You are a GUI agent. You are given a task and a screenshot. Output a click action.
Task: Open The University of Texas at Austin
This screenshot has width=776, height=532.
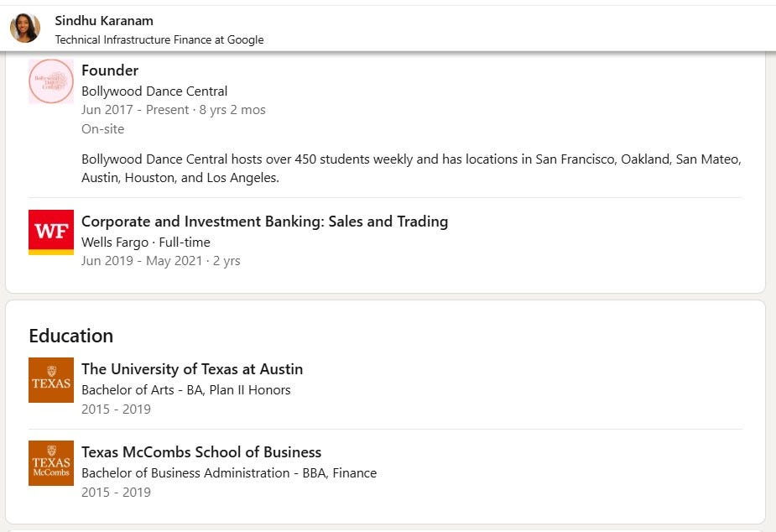[x=192, y=369]
